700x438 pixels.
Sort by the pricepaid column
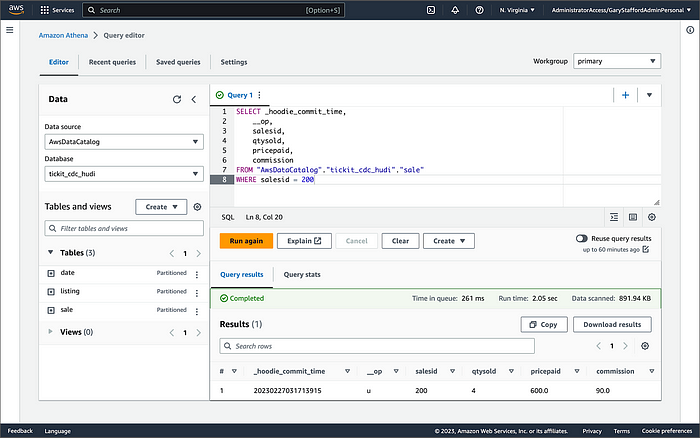point(577,371)
